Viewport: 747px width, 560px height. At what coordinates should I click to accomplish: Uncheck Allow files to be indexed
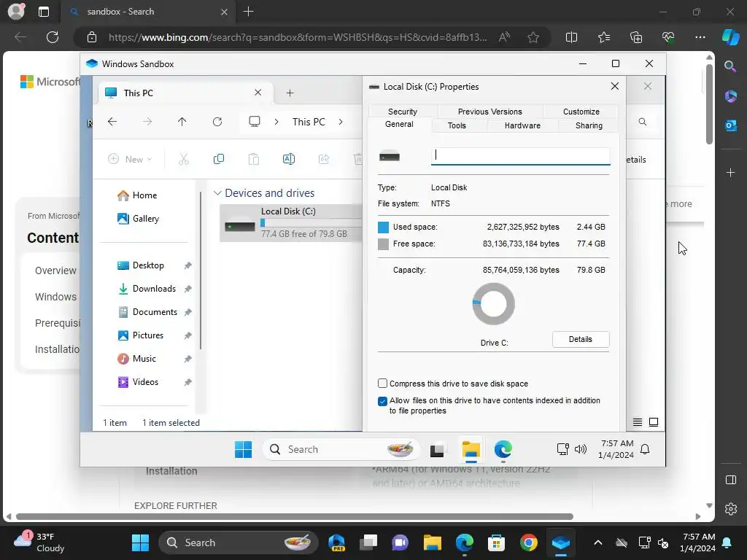pyautogui.click(x=382, y=401)
